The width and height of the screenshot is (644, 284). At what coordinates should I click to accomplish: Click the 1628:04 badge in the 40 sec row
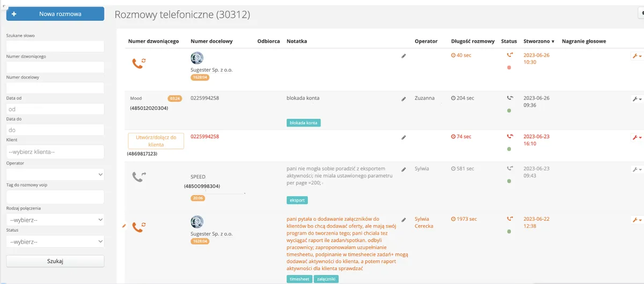[x=200, y=77]
